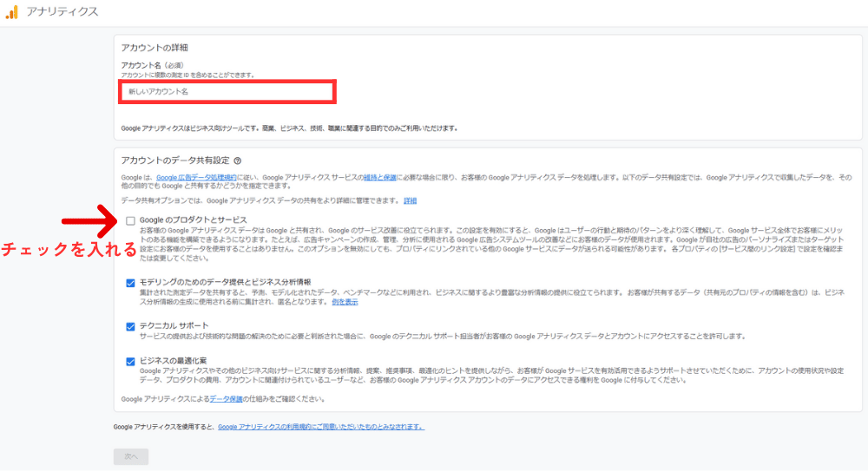Disable the ビジネスの最適化案 checkbox
This screenshot has width=868, height=472.
coord(131,362)
